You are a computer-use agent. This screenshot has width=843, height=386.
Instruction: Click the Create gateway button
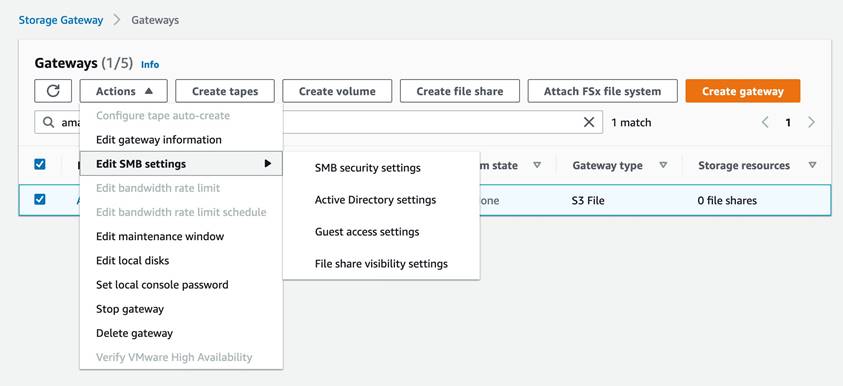(742, 91)
